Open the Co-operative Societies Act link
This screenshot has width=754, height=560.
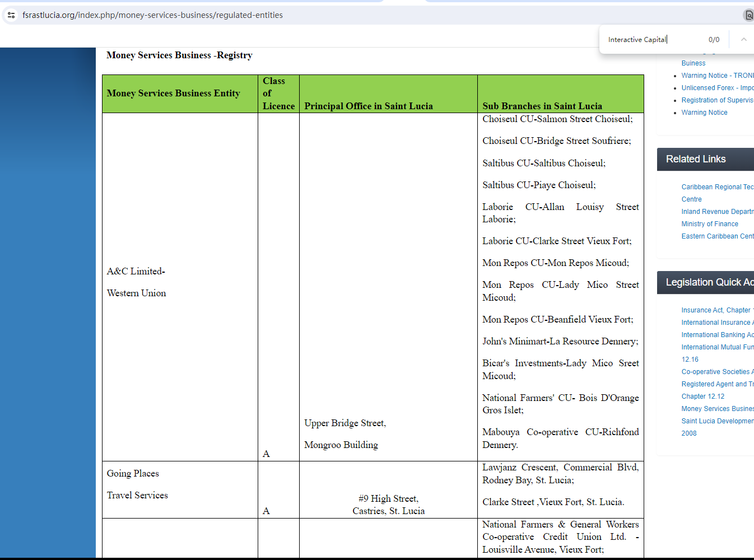[718, 372]
